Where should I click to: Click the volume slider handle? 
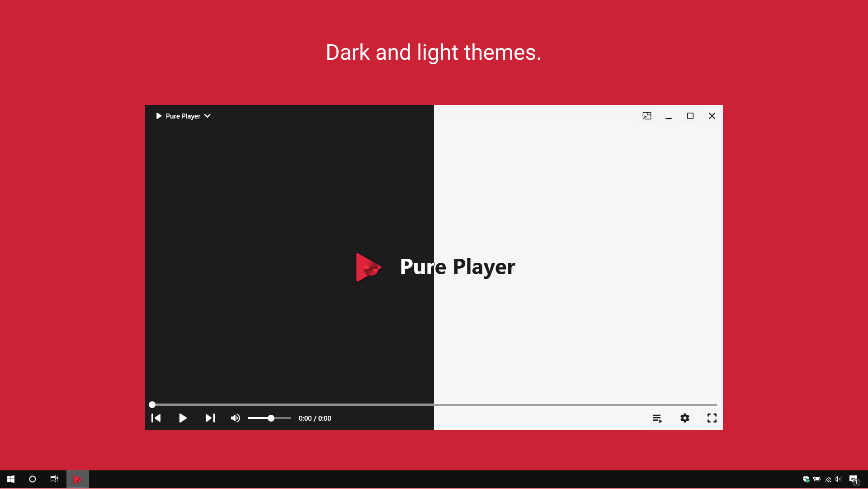tap(271, 418)
